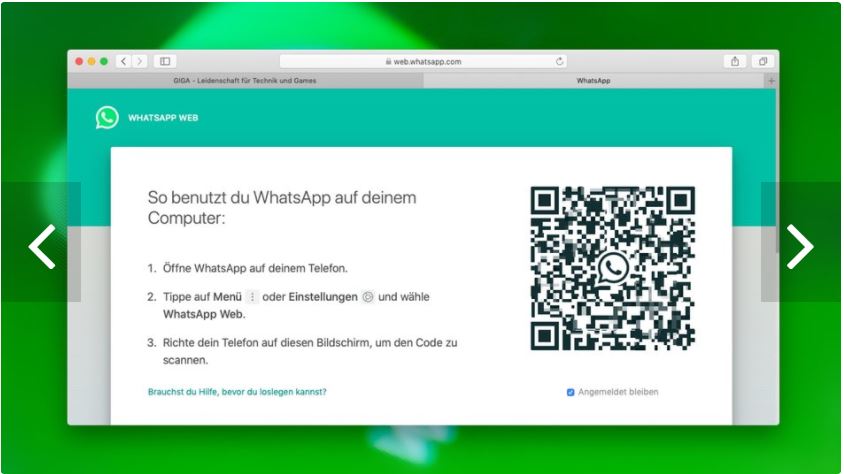Toggle the Safari sidebar button
844x474 pixels.
[165, 61]
